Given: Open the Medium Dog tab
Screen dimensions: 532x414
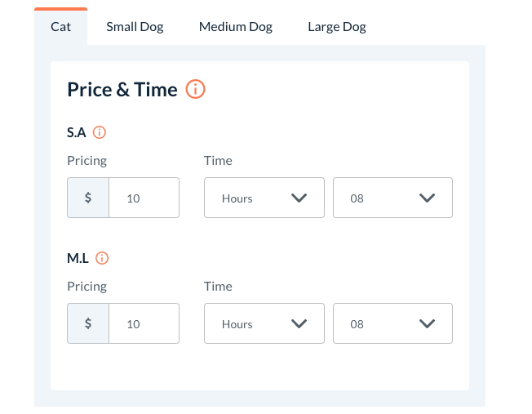Looking at the screenshot, I should 236,27.
